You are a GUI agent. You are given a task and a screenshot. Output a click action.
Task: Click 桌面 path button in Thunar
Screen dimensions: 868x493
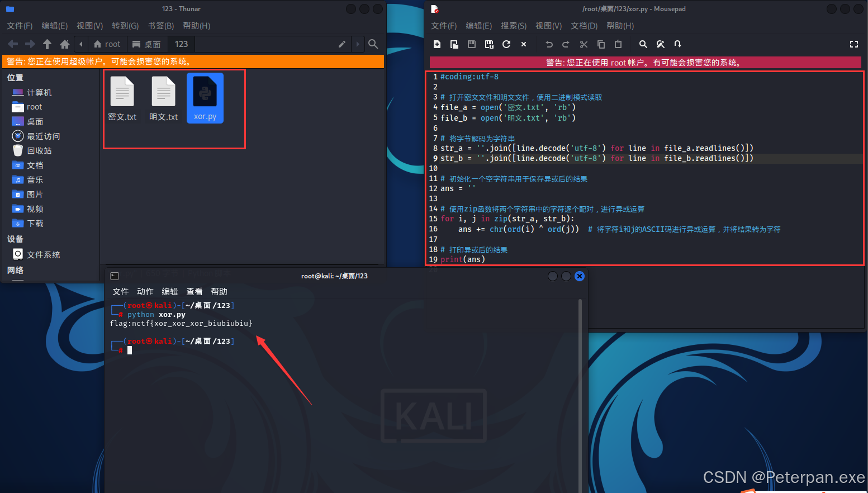tap(146, 44)
